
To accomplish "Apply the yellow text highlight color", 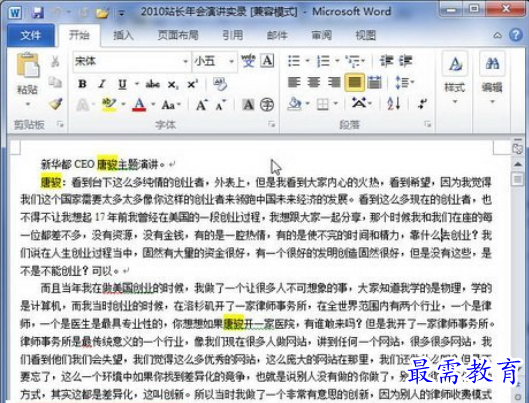I will click(x=109, y=105).
